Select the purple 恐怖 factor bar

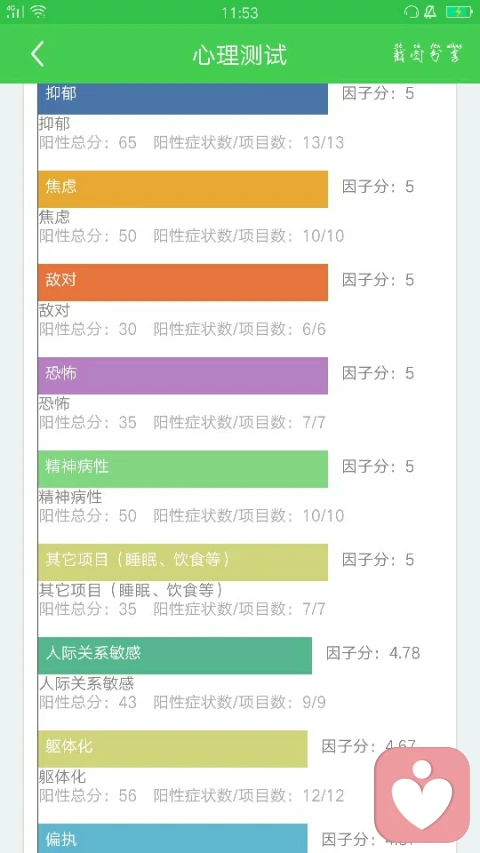pos(183,375)
